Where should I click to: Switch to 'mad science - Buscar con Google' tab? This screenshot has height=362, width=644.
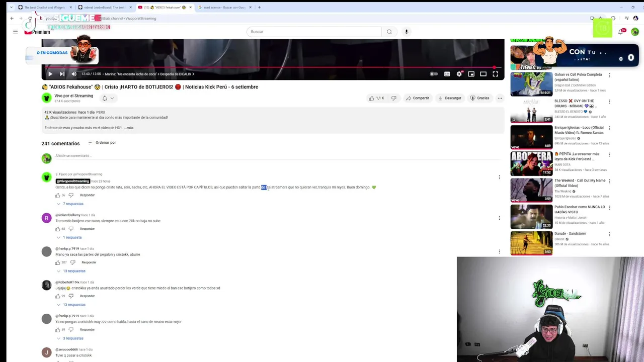[223, 7]
